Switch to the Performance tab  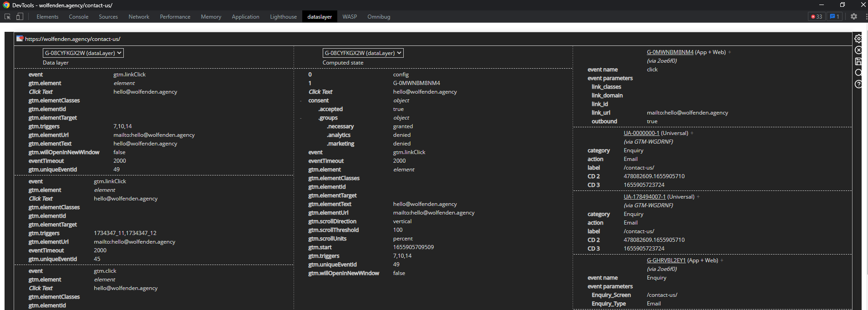175,17
